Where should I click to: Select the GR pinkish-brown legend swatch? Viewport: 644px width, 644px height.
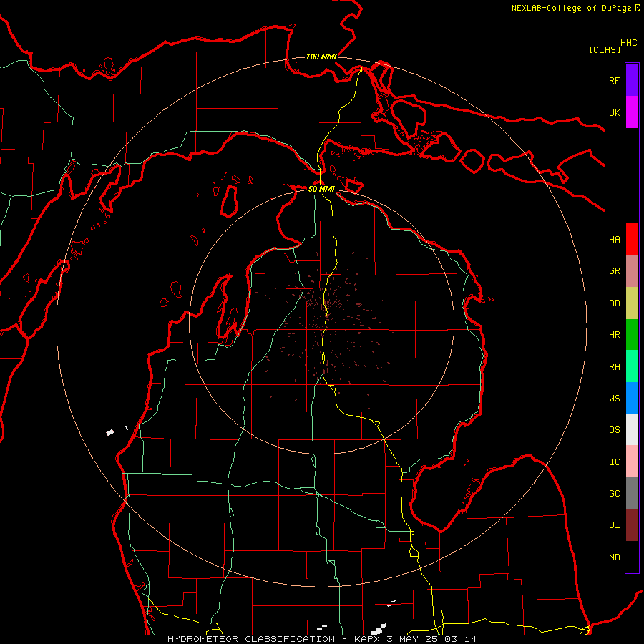632,271
